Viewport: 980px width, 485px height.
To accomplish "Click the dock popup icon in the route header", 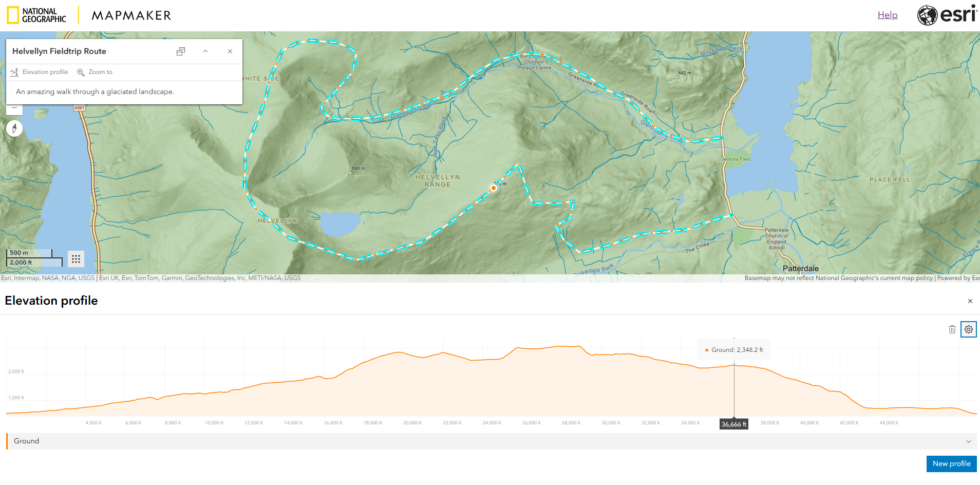I will 181,51.
